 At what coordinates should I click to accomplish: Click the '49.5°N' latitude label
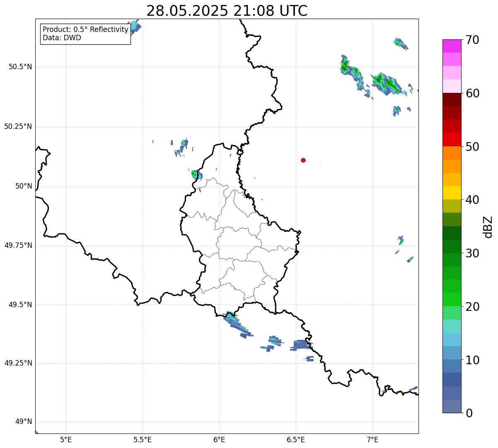(x=20, y=305)
